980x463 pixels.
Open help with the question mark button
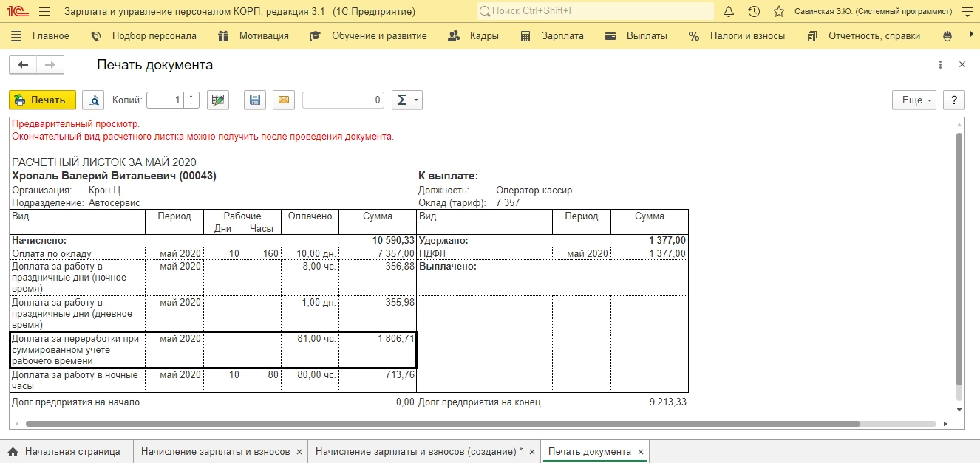pyautogui.click(x=954, y=100)
